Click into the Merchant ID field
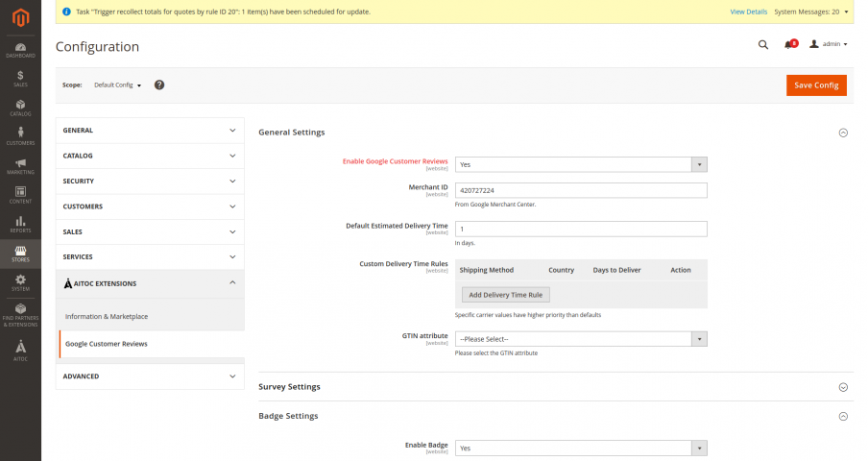868x461 pixels. pos(581,190)
